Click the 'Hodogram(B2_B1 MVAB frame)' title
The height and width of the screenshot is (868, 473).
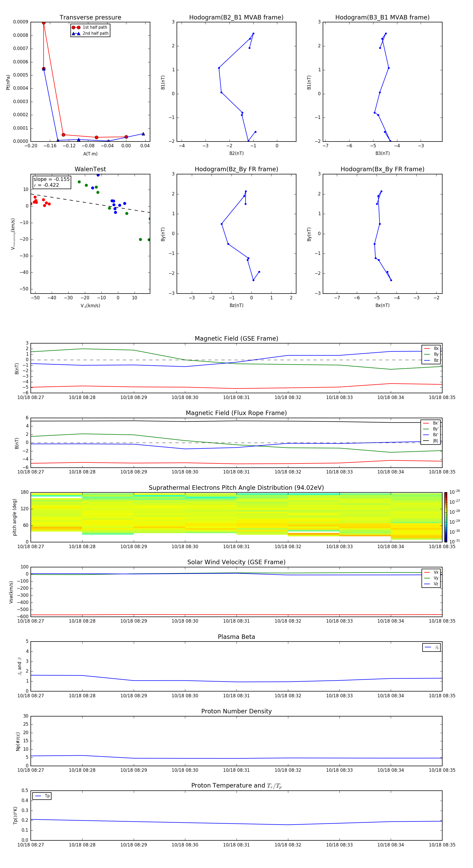click(x=236, y=18)
